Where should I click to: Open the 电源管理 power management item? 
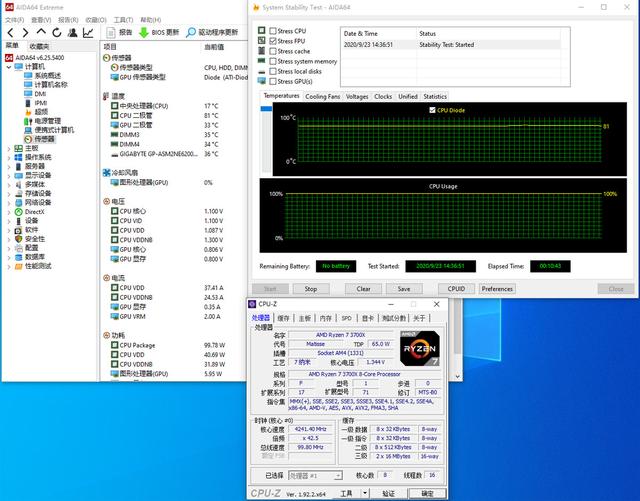[x=42, y=121]
